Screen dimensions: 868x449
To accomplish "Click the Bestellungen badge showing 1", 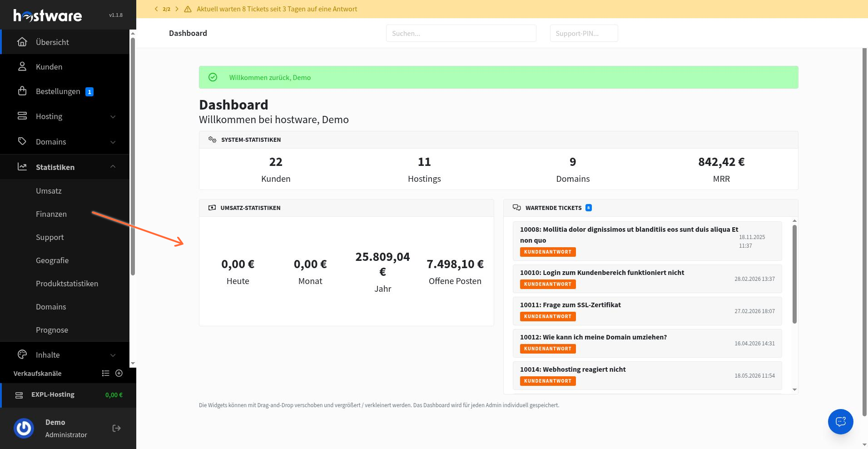I will (89, 92).
